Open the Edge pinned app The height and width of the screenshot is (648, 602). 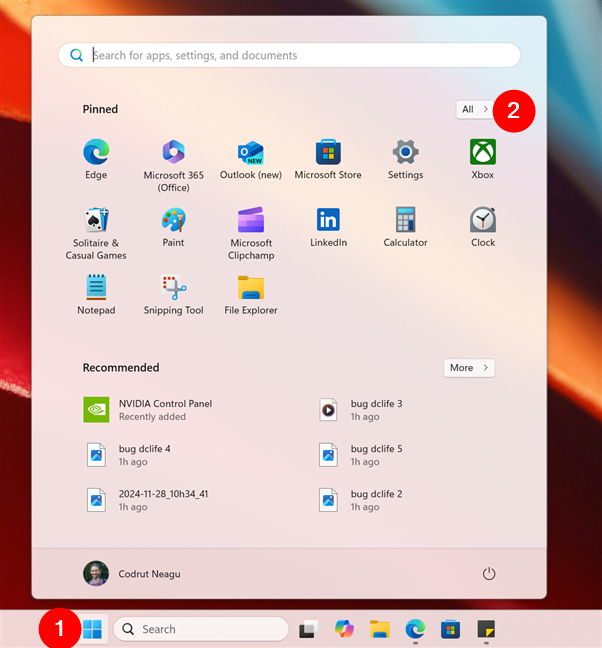point(96,160)
